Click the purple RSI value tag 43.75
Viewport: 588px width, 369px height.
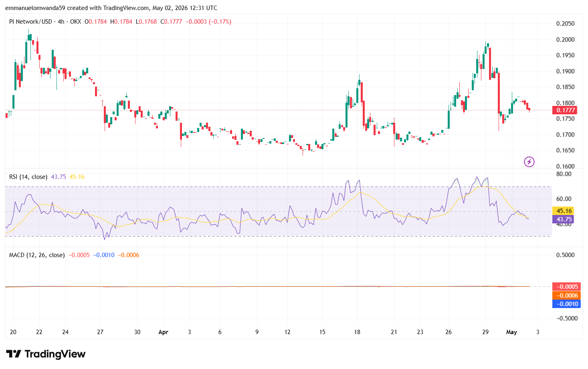[563, 219]
